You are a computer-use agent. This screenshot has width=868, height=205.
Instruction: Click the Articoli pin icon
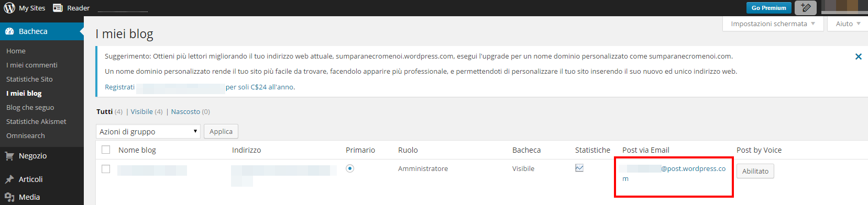[9, 179]
